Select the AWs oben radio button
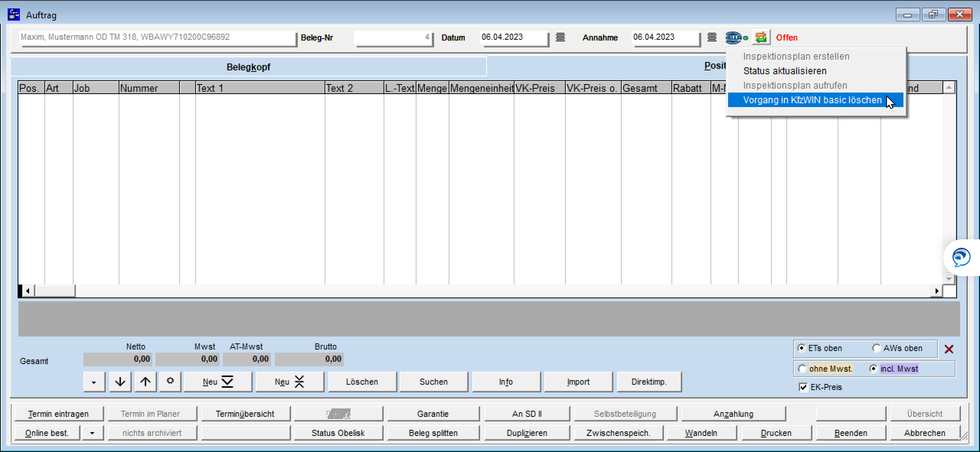The image size is (980, 452). pos(876,348)
